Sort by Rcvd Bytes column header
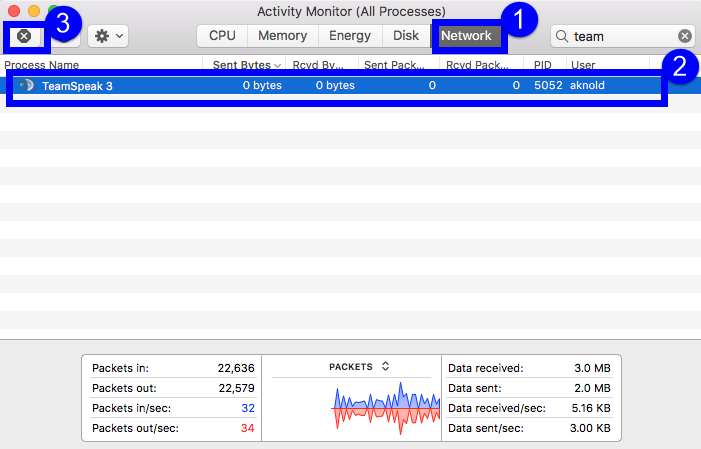Viewport: 701px width, 449px height. pos(320,65)
